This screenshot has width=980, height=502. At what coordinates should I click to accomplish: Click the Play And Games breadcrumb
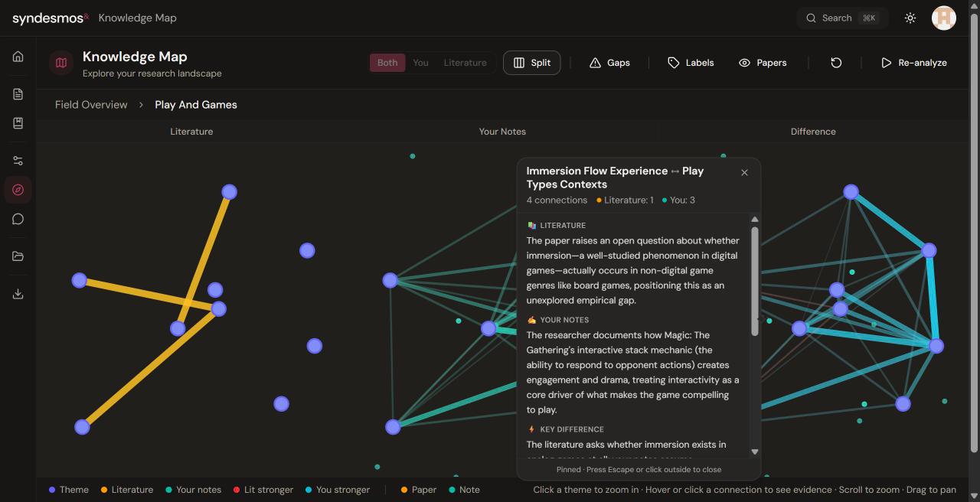[x=196, y=105]
